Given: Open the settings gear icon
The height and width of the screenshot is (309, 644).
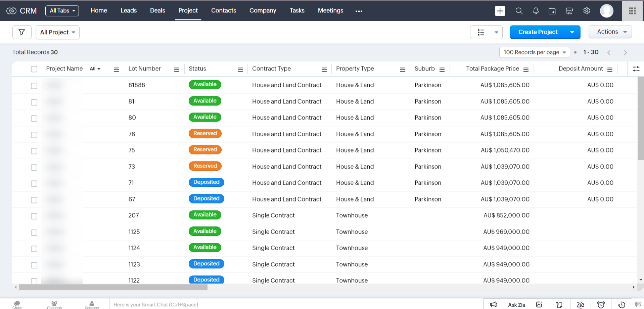Looking at the screenshot, I should click(587, 11).
